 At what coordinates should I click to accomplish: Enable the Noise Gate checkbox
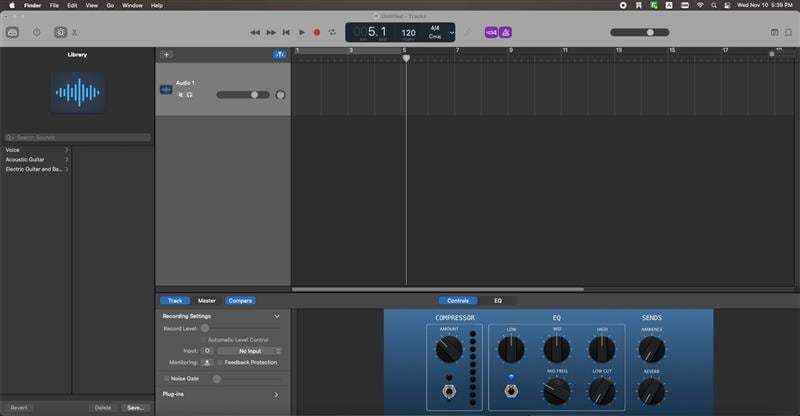point(166,379)
